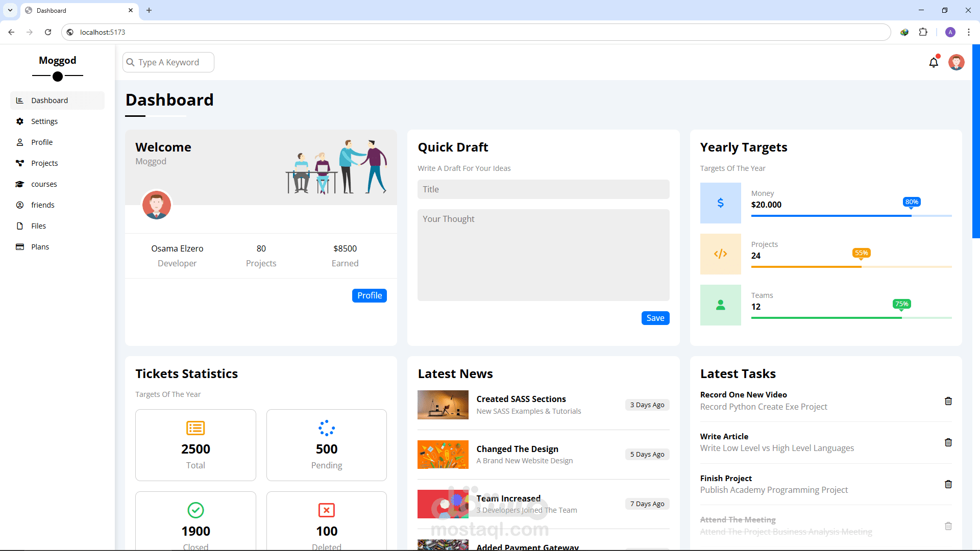Click the green check icon above 1900 Closed
This screenshot has height=551, width=980.
coord(195,510)
